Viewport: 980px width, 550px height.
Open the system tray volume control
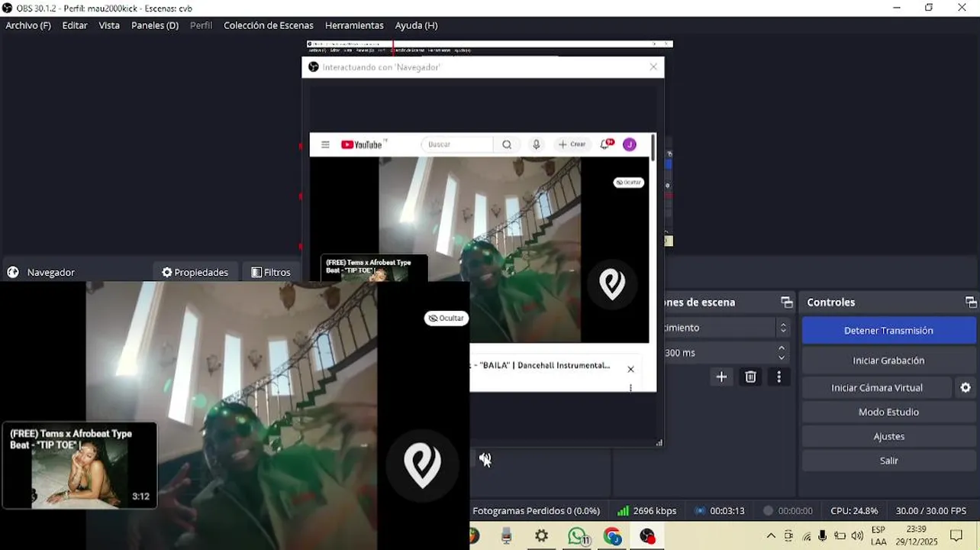(857, 536)
